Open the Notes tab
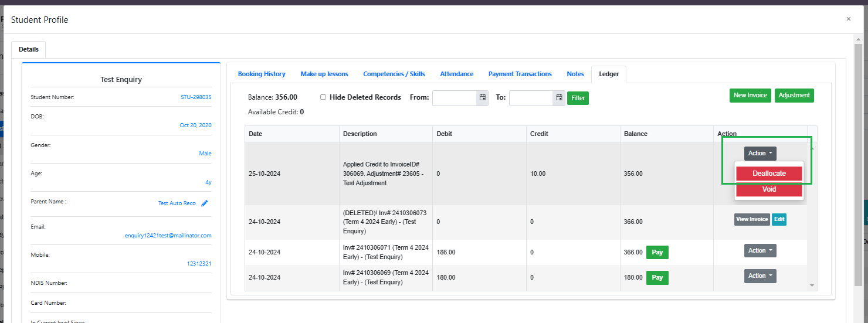The width and height of the screenshot is (868, 323). 575,74
